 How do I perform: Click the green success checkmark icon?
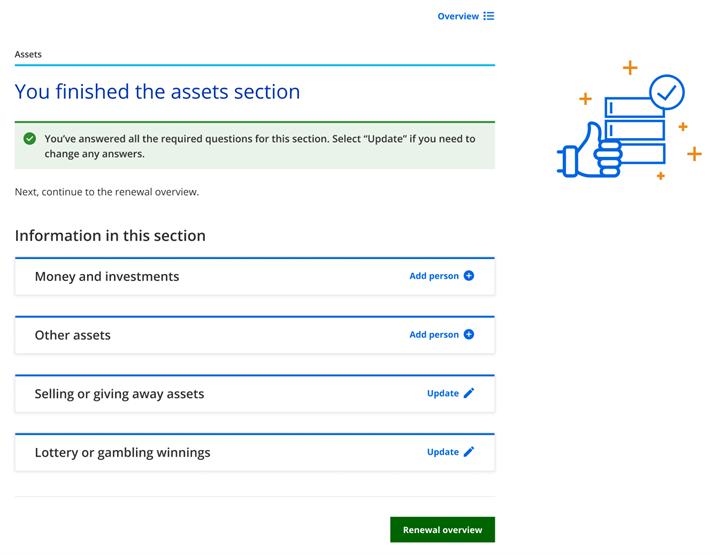(x=30, y=139)
